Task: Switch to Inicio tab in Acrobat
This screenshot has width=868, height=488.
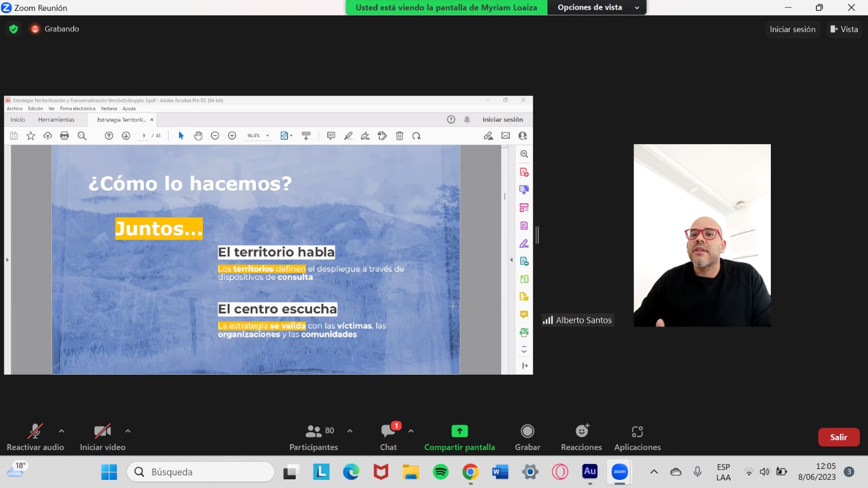Action: coord(18,120)
